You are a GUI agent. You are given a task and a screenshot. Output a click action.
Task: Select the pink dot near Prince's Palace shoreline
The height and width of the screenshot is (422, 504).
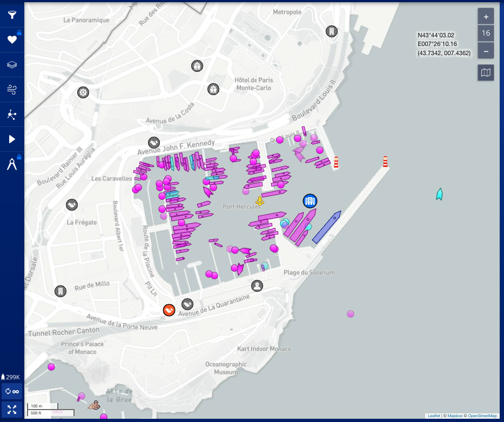tap(51, 367)
